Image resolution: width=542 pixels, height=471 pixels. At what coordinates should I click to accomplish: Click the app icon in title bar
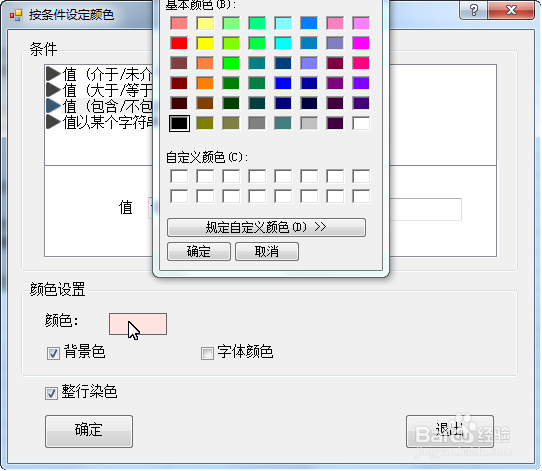[16, 15]
